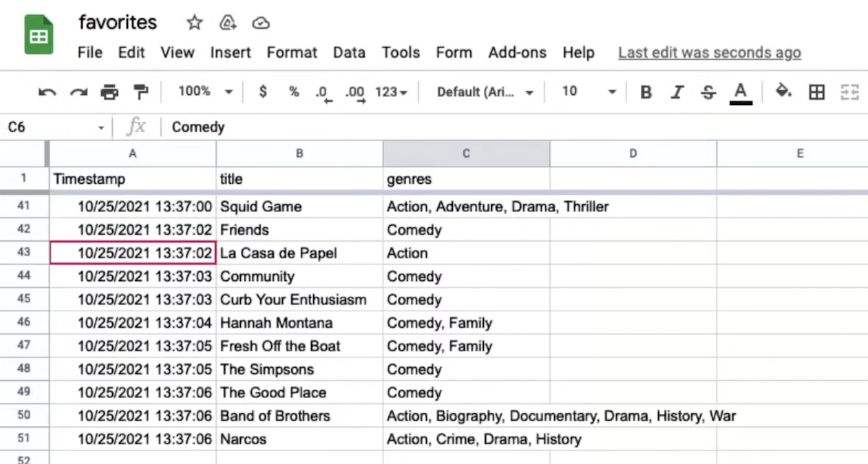Check the cloud save status icon
The height and width of the screenshot is (464, 868).
point(260,23)
